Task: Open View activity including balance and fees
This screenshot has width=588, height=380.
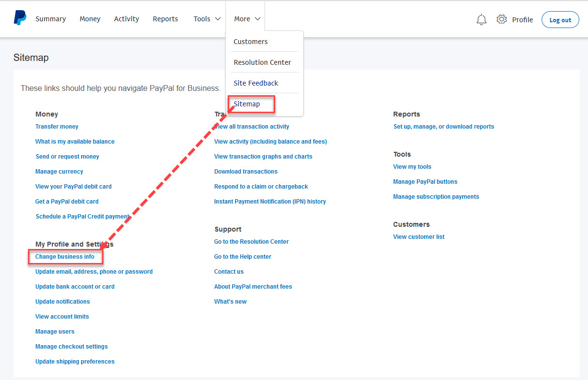Action: point(270,142)
